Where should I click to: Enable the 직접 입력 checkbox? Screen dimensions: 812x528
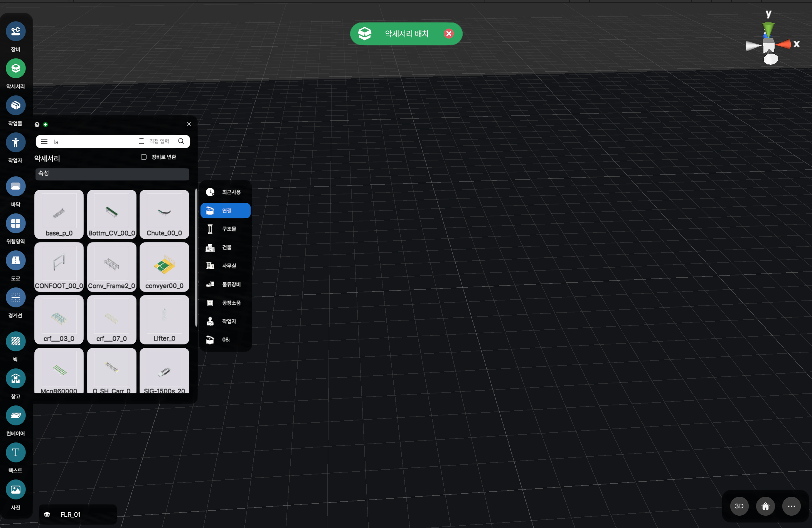[142, 141]
